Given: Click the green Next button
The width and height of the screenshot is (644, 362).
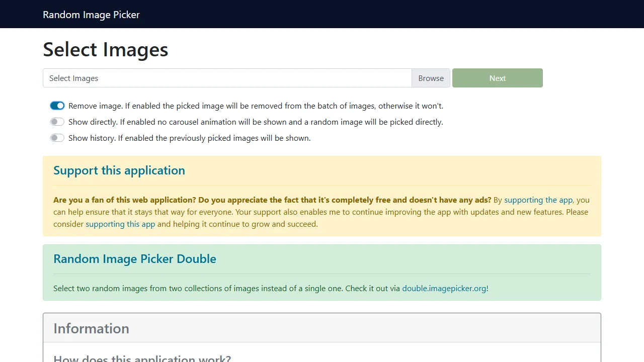Looking at the screenshot, I should 497,78.
